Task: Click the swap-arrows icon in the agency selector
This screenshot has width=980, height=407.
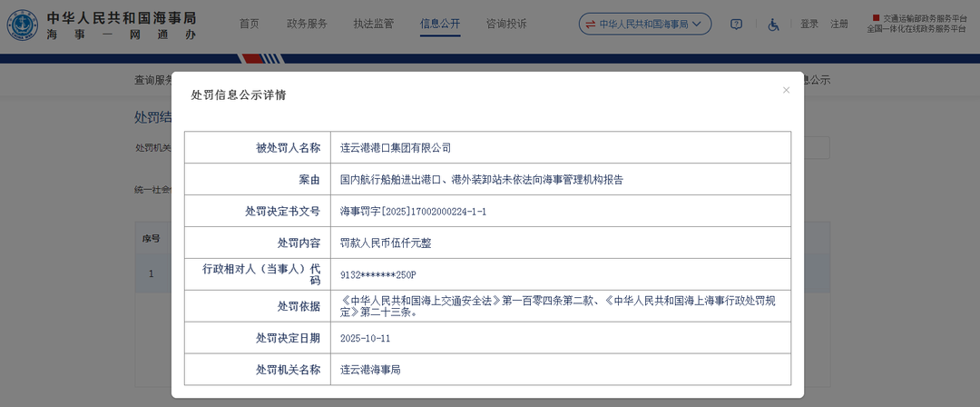Action: click(x=590, y=25)
